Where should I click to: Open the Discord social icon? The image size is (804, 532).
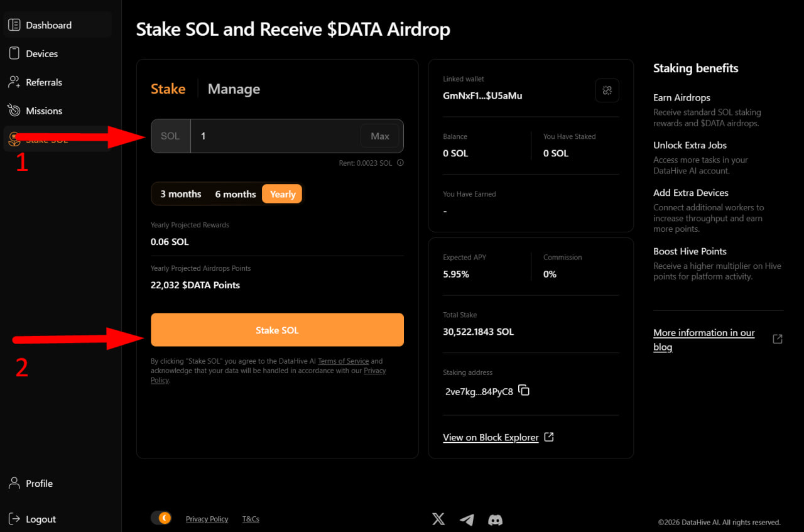[496, 519]
